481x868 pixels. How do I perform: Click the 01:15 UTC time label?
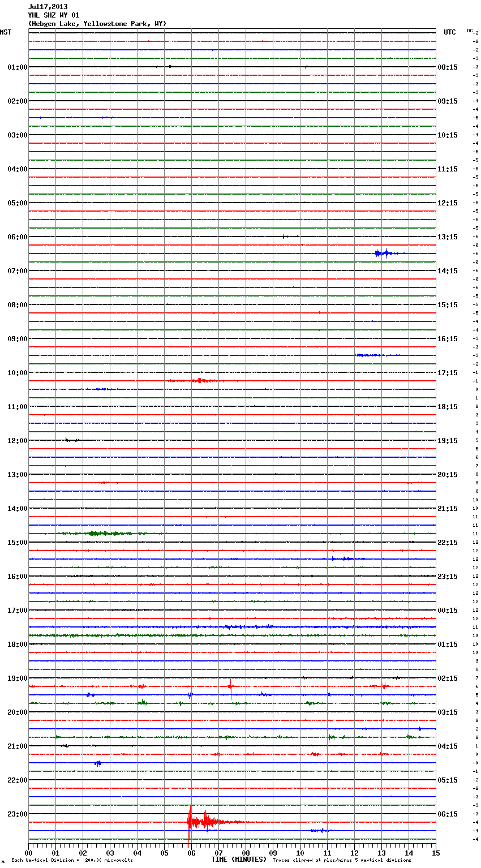[448, 644]
